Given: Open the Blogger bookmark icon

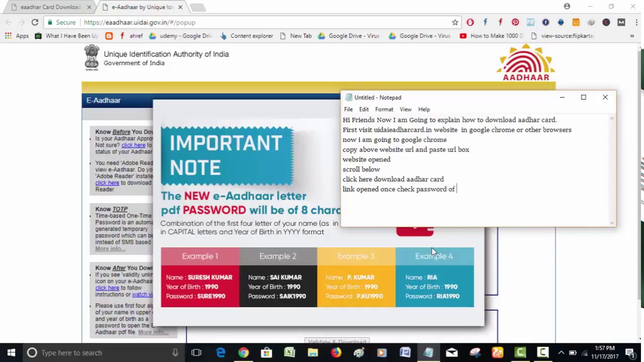Looking at the screenshot, I should point(109,36).
